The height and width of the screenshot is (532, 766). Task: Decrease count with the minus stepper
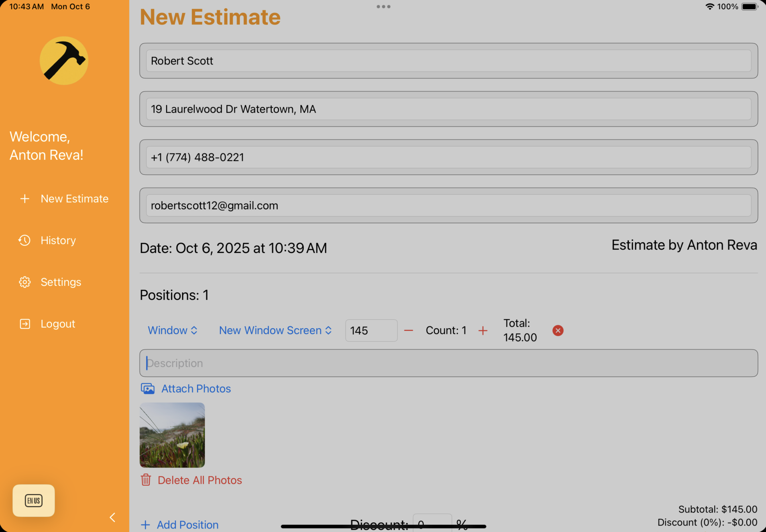[x=409, y=331]
